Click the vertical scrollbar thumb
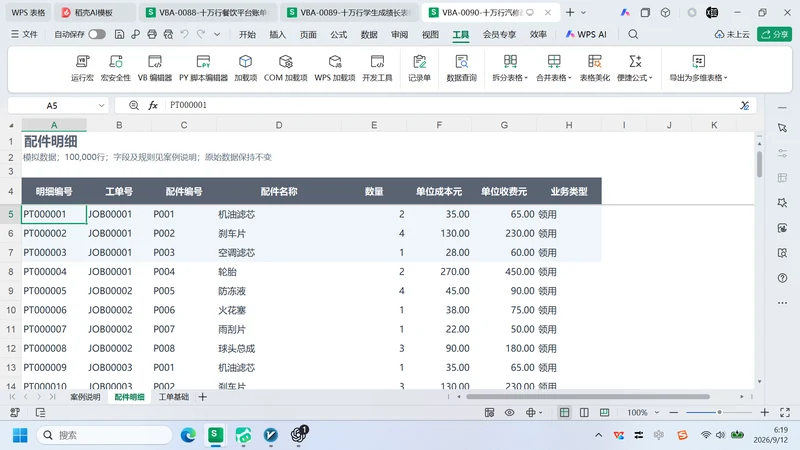The image size is (800, 450). [x=759, y=164]
